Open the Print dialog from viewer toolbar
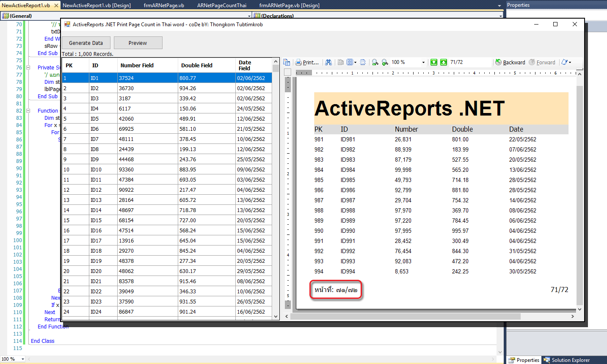The image size is (607, 364). click(x=307, y=62)
